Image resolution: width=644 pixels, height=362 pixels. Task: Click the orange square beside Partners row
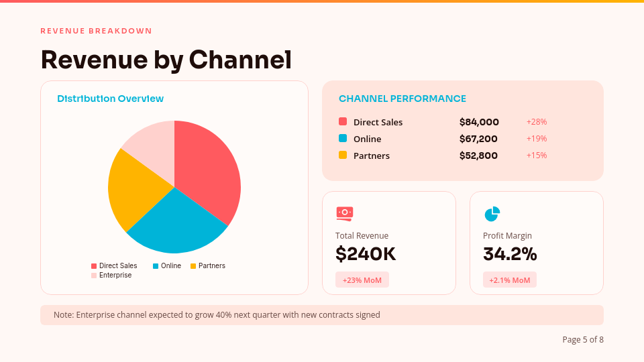[343, 156]
